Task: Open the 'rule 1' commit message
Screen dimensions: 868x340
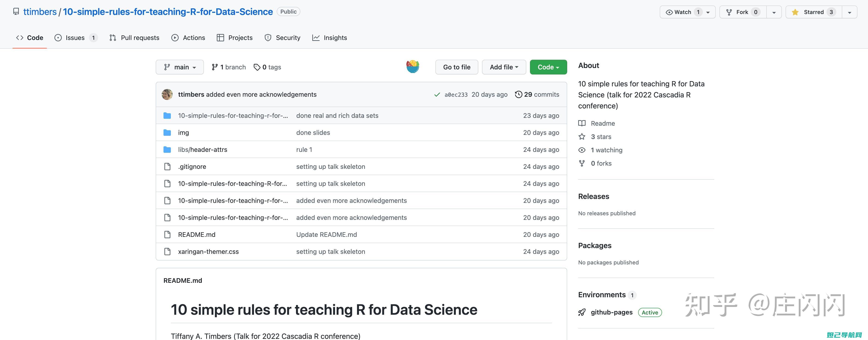Action: 304,150
